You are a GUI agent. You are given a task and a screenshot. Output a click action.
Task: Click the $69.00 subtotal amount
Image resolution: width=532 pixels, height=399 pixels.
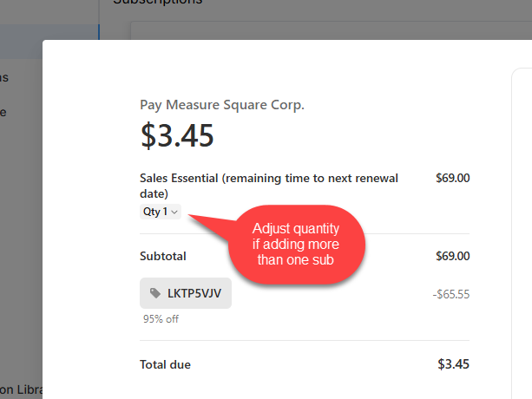pos(453,256)
